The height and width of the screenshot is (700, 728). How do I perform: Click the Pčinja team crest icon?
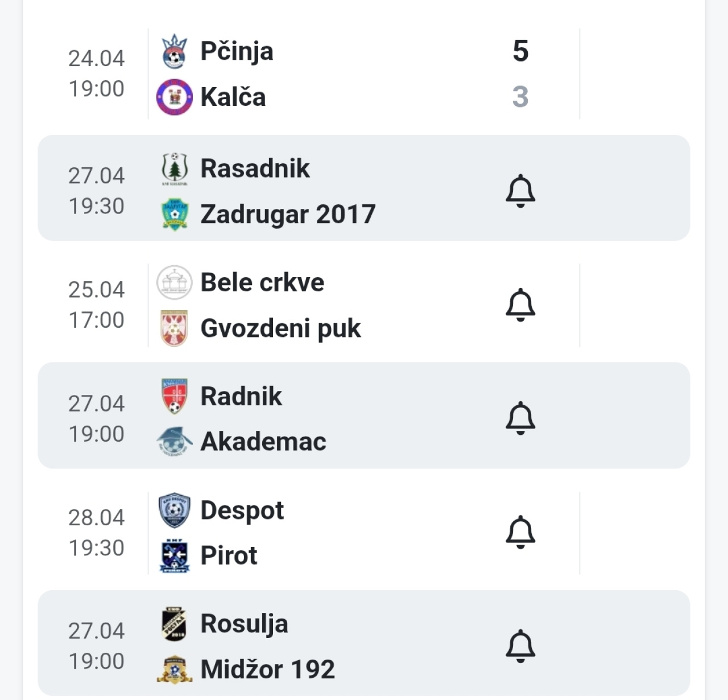click(x=174, y=51)
